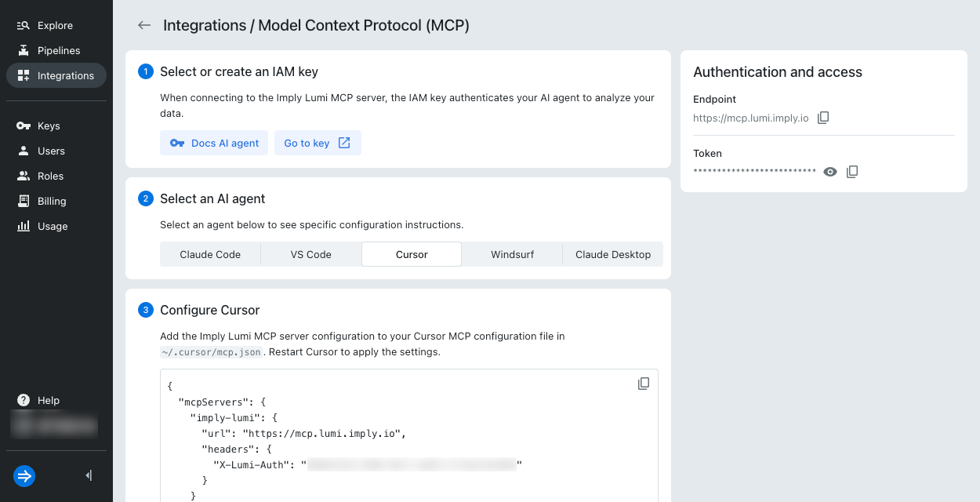Image resolution: width=980 pixels, height=502 pixels.
Task: Choose the Windsurf agent option
Action: pos(512,254)
